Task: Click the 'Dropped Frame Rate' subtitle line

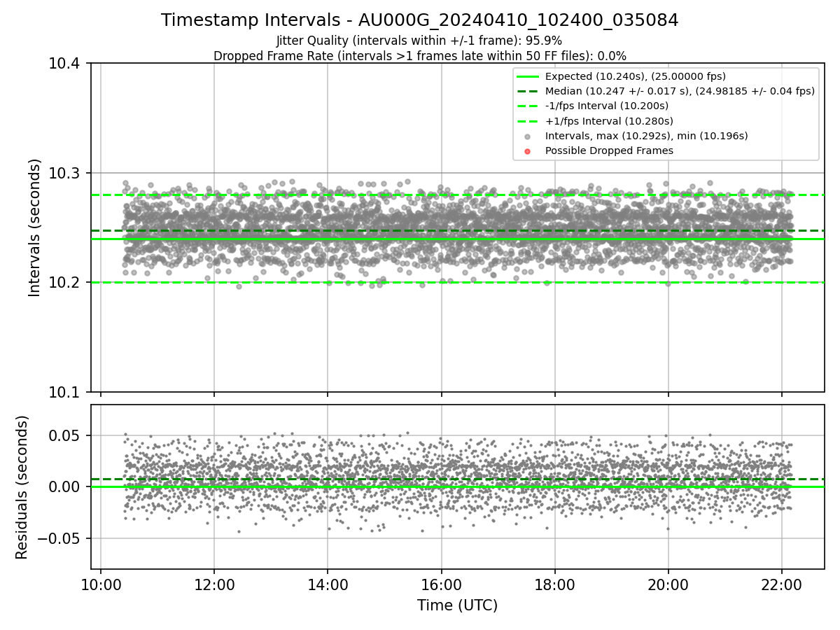Action: click(x=419, y=56)
